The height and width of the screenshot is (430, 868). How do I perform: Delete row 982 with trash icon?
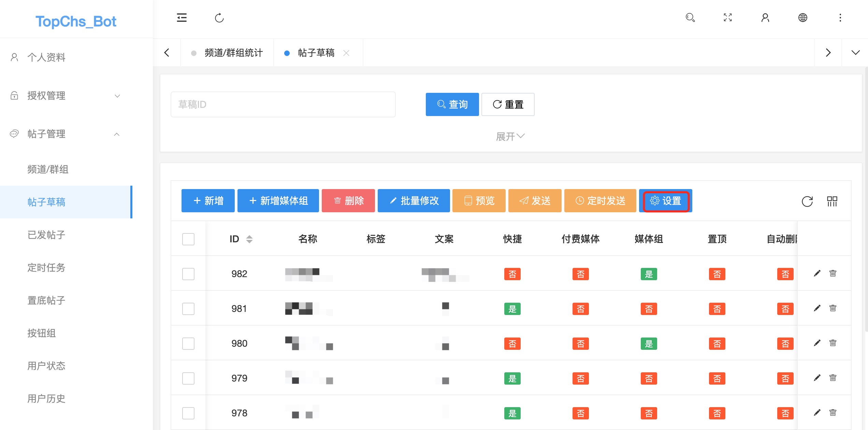tap(833, 273)
